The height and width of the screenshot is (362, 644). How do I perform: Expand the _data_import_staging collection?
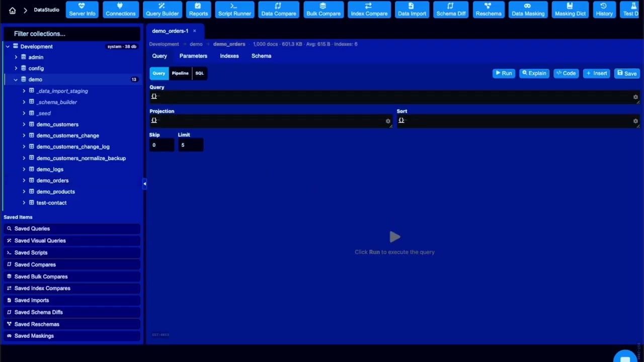coord(24,91)
